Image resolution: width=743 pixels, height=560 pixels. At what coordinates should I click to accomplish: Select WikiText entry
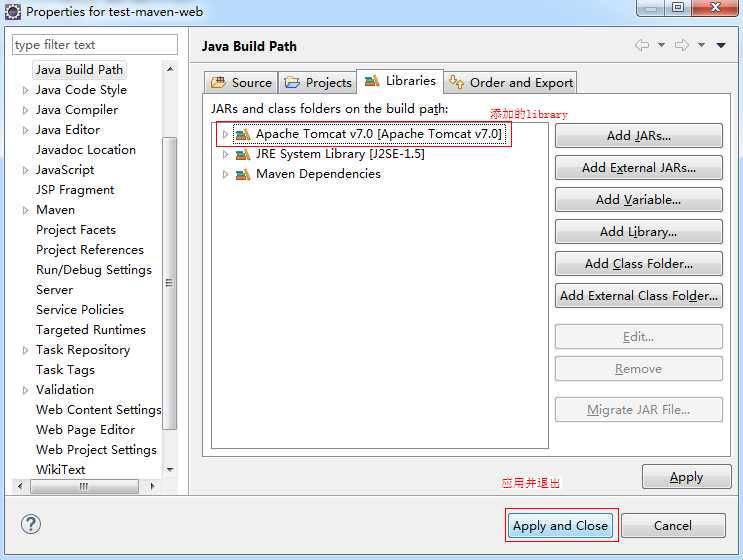[61, 470]
